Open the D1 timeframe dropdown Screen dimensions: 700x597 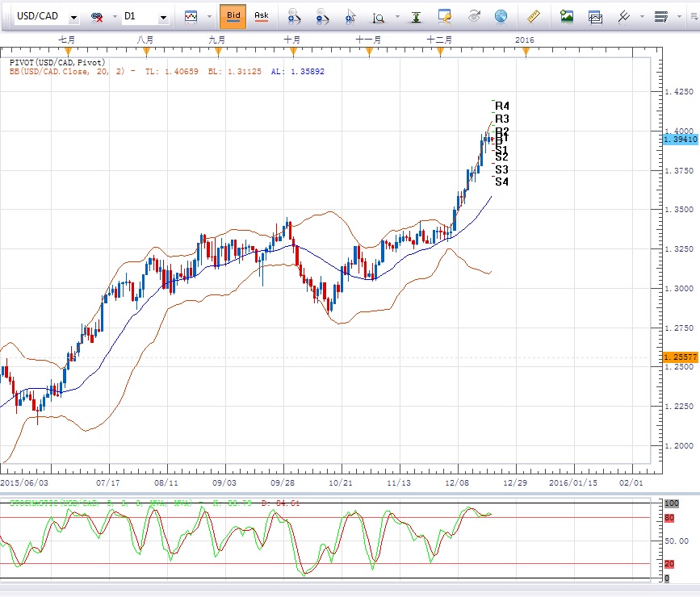[x=163, y=17]
